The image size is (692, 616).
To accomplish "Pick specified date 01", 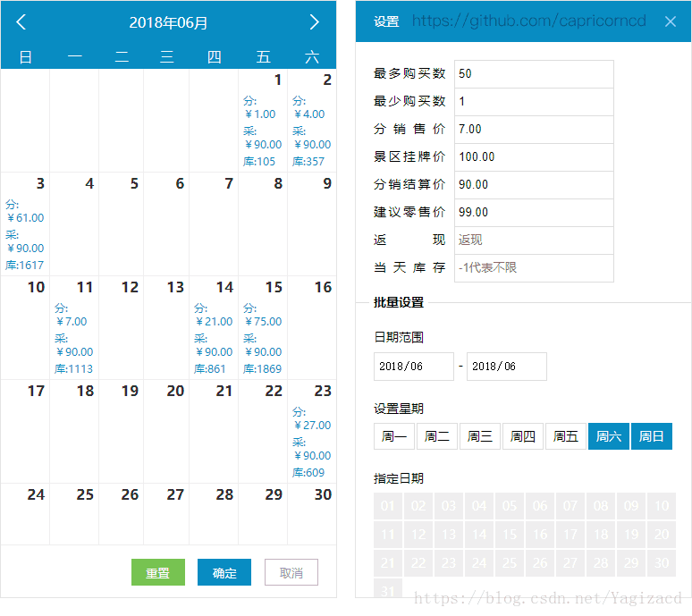I will click(388, 506).
